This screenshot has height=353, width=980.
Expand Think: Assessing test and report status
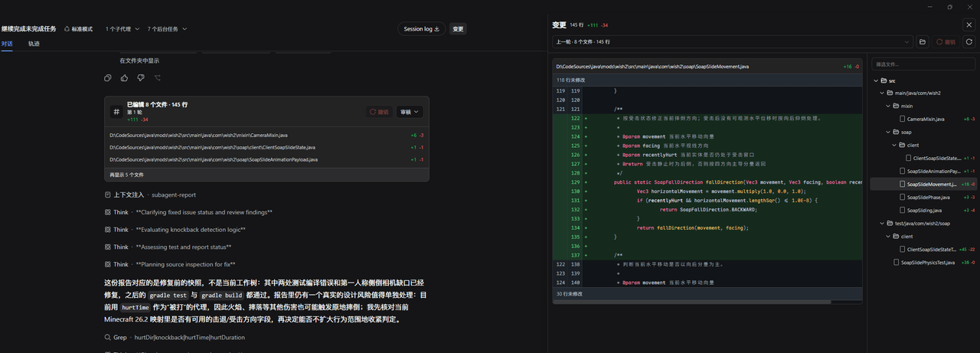[168, 247]
